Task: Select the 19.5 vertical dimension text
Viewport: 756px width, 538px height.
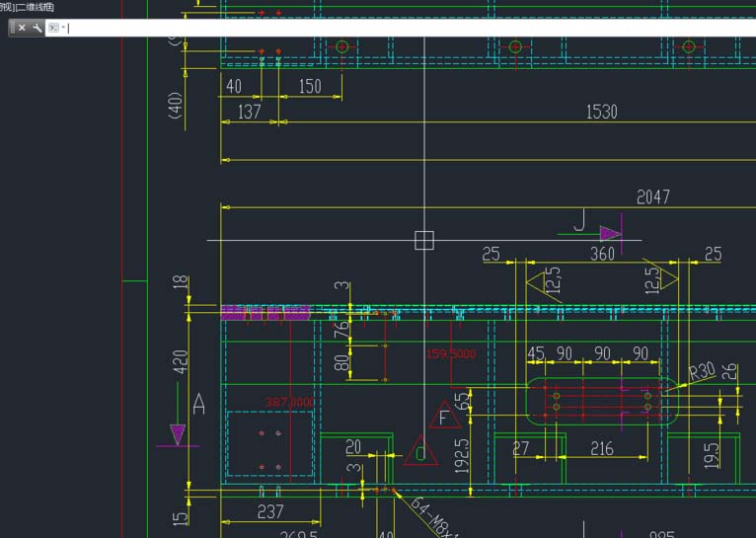Action: tap(712, 455)
